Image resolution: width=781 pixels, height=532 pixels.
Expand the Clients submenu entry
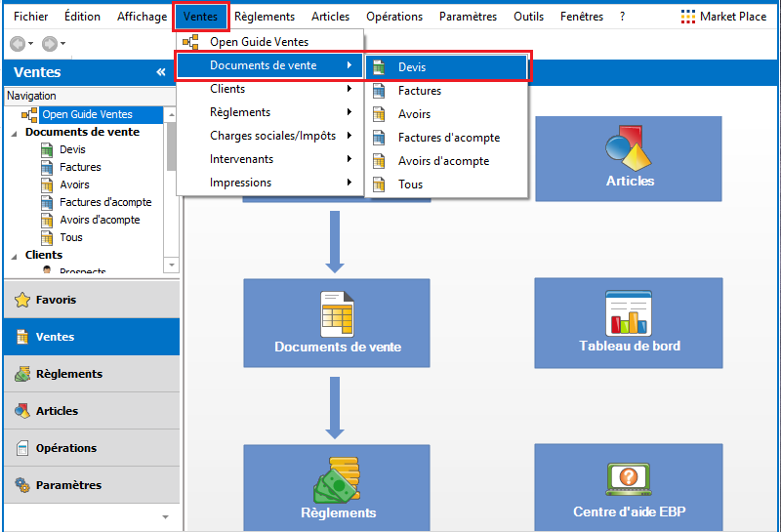278,89
